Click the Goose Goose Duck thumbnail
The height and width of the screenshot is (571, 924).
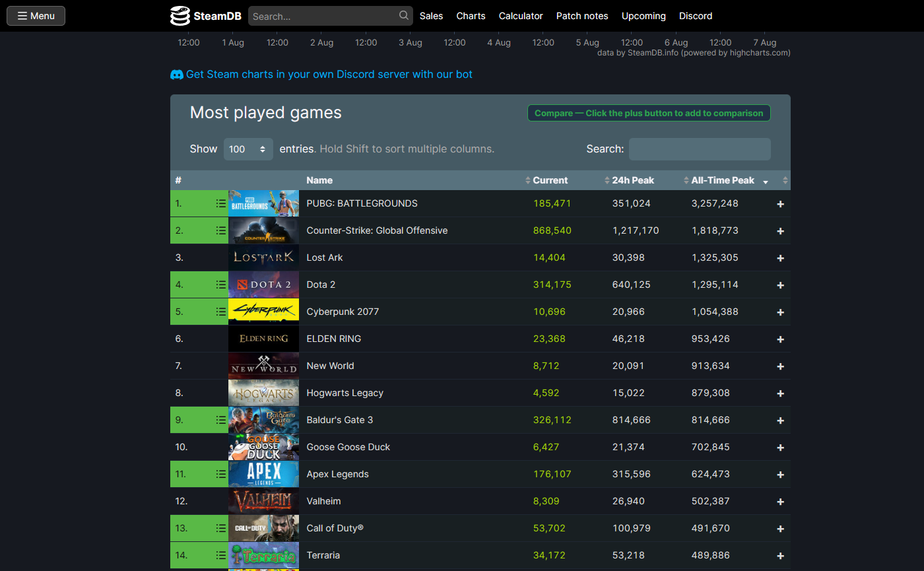point(263,447)
